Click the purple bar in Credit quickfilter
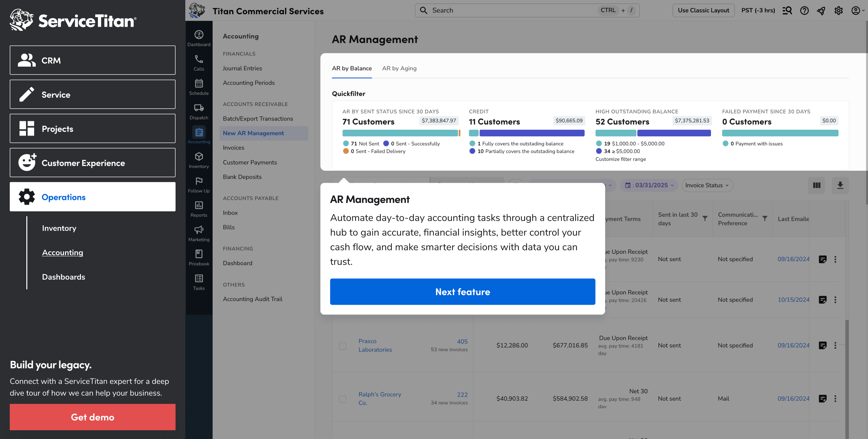This screenshot has height=439, width=868. pyautogui.click(x=532, y=133)
